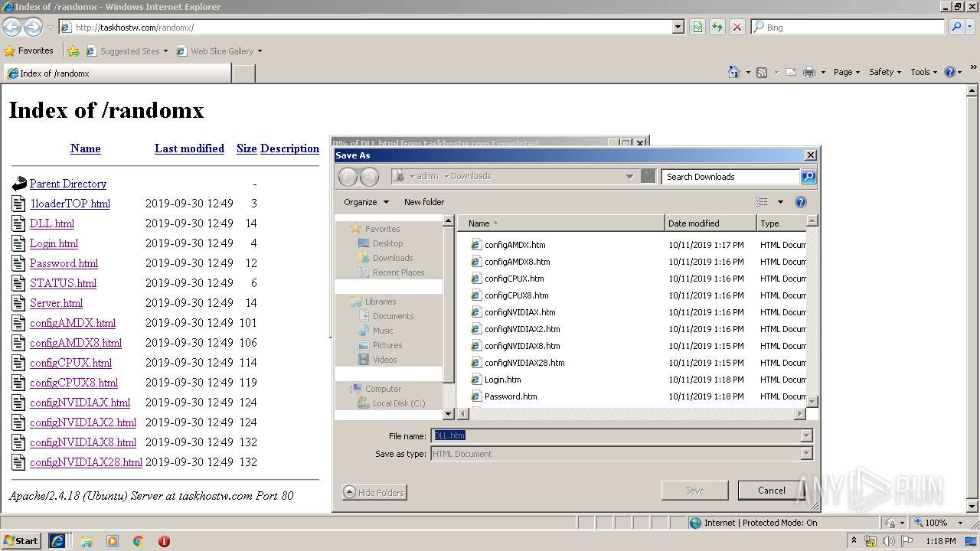
Task: Open the configCPUX8.html link
Action: click(x=73, y=383)
